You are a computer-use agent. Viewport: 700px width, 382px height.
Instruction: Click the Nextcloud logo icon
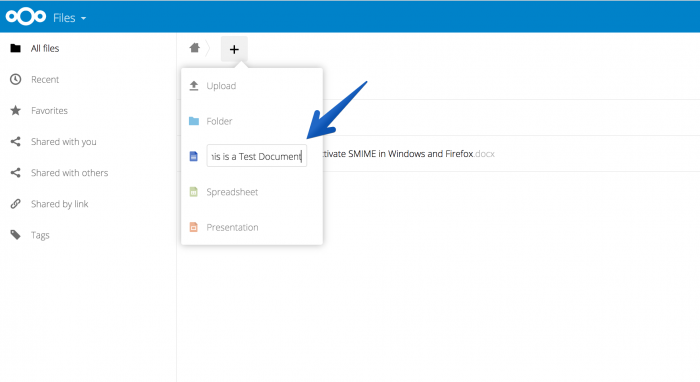[25, 17]
